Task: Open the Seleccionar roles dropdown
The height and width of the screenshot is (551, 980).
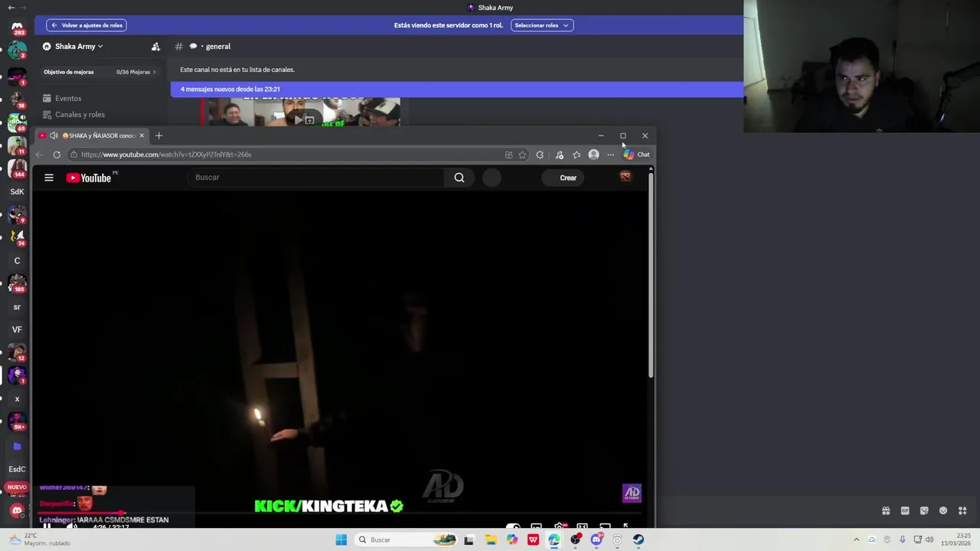Action: point(541,25)
